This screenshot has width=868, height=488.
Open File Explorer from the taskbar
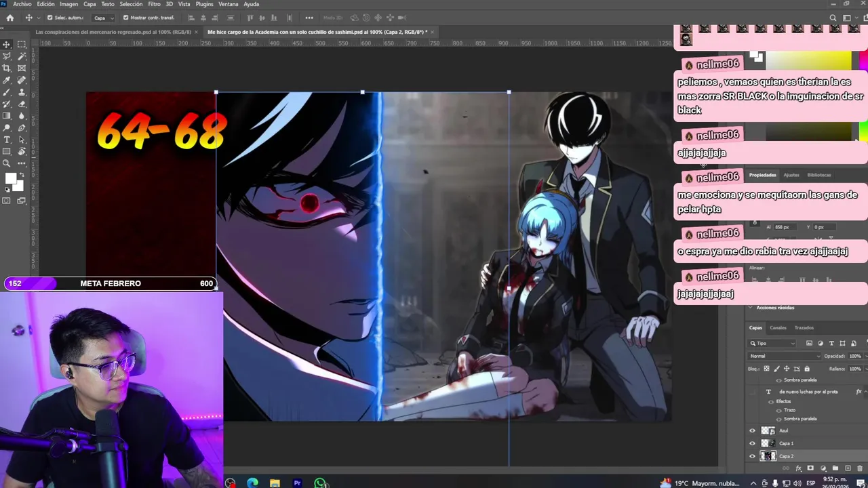(275, 483)
